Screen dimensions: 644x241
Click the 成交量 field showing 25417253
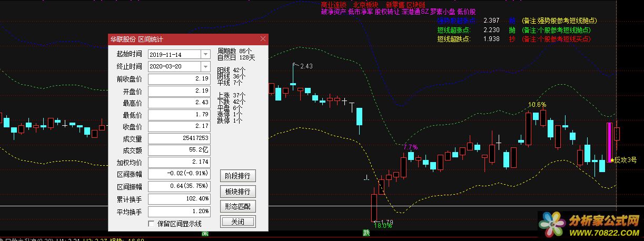pyautogui.click(x=179, y=138)
